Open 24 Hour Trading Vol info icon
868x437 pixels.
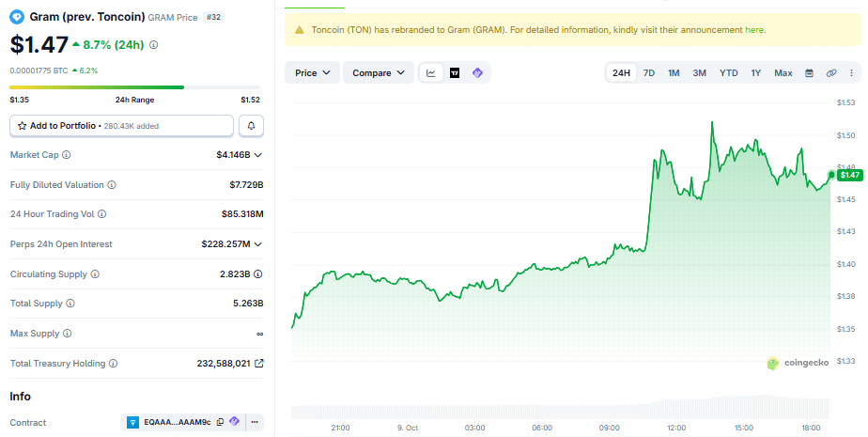[101, 213]
